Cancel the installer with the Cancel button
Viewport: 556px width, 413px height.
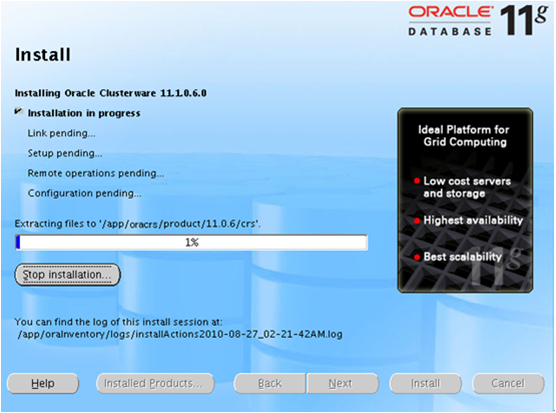508,383
